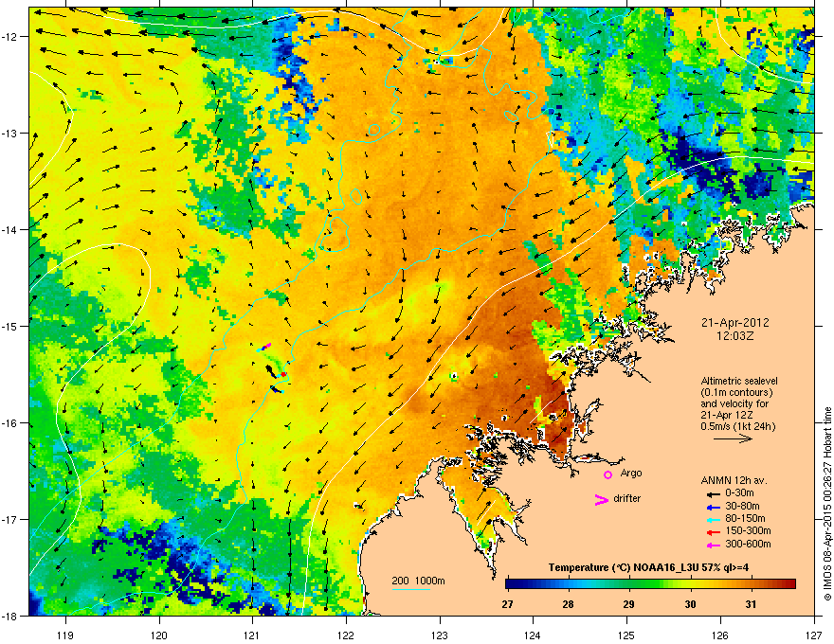Image resolution: width=834 pixels, height=644 pixels.
Task: Click the time label 12:03Z
Action: [735, 336]
